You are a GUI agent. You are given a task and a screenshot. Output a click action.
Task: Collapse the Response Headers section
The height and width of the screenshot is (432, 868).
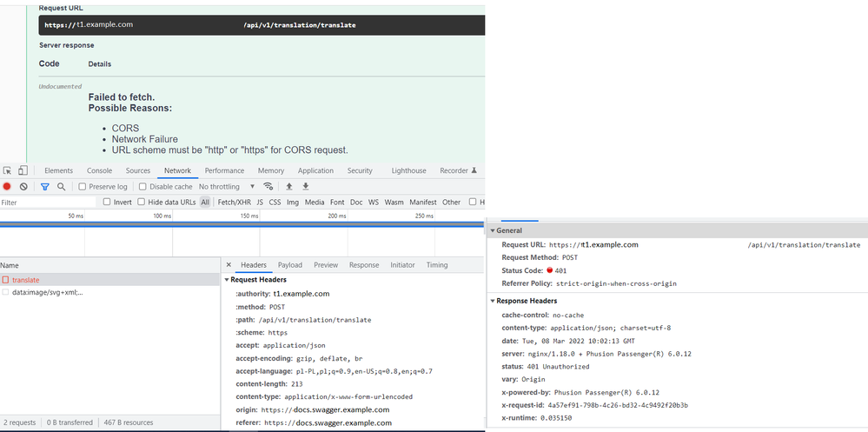click(x=494, y=301)
